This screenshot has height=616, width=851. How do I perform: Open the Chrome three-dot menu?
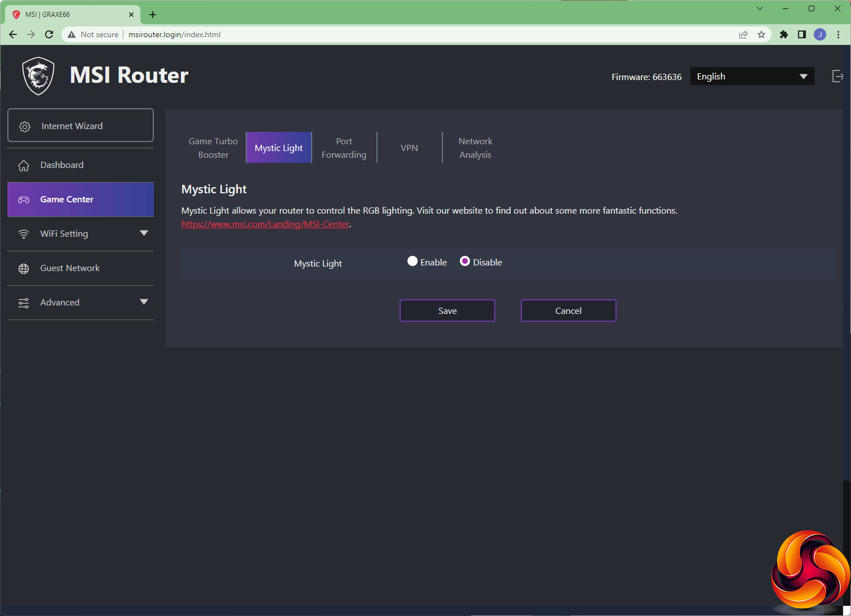(x=839, y=34)
